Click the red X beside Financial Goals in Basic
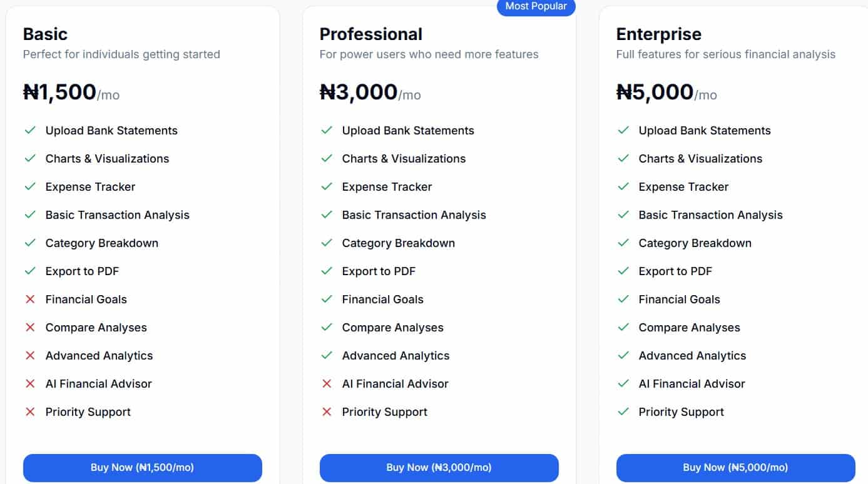868x484 pixels. click(x=30, y=299)
